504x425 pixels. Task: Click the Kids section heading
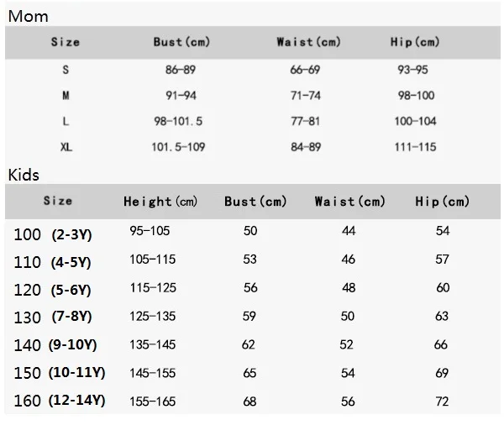click(24, 175)
